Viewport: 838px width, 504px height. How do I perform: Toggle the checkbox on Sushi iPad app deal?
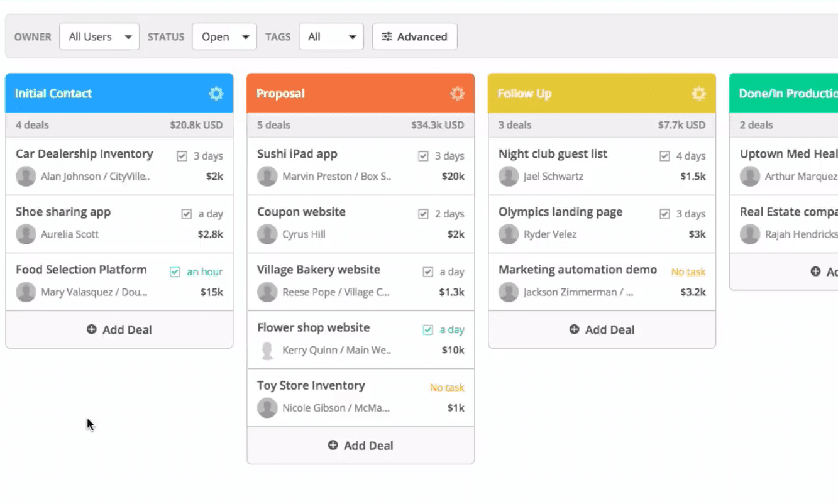coord(423,156)
